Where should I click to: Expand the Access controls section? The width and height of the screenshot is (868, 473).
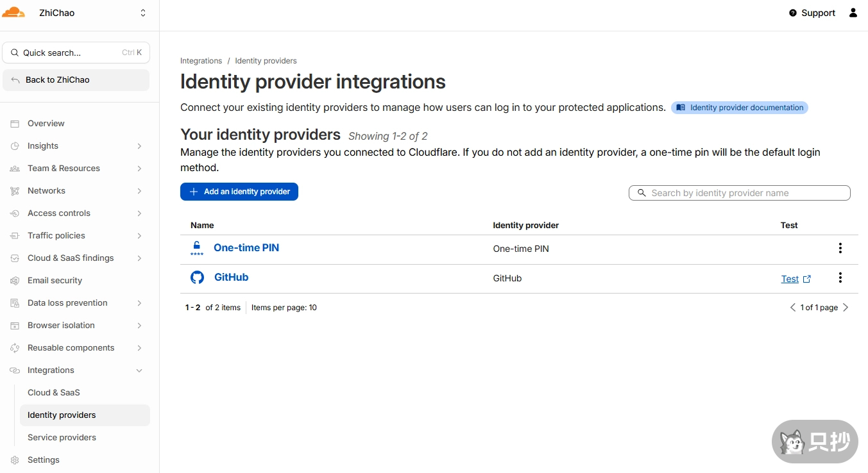click(x=139, y=213)
